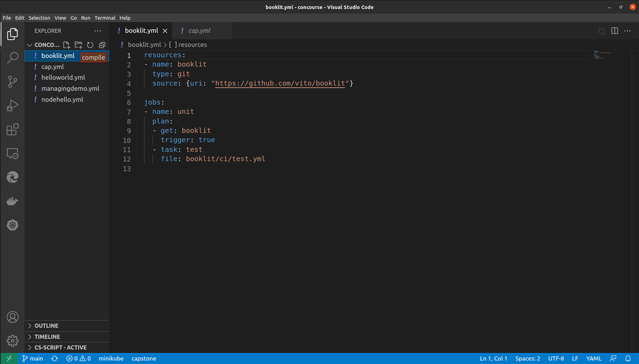Click New Folder icon in Explorer
Screen dimensions: 639x364
coord(78,45)
